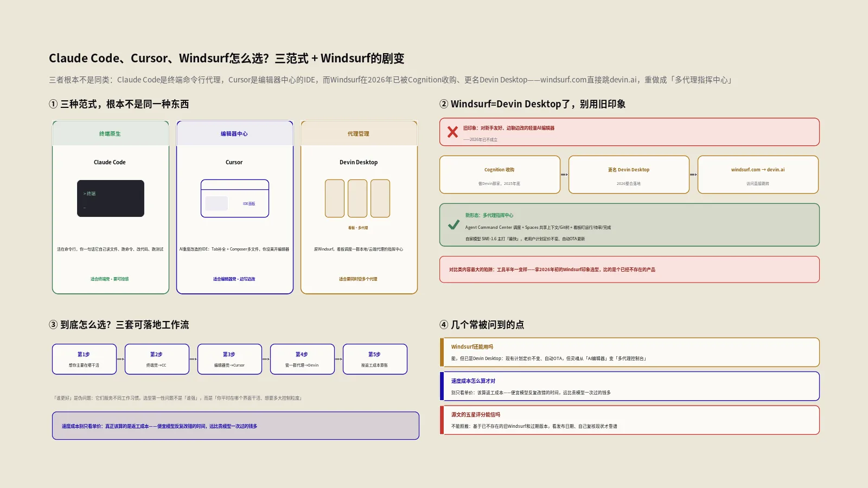This screenshot has width=868, height=488.
Task: Click the IDE面板 window illustration under Cursor
Action: point(235,198)
